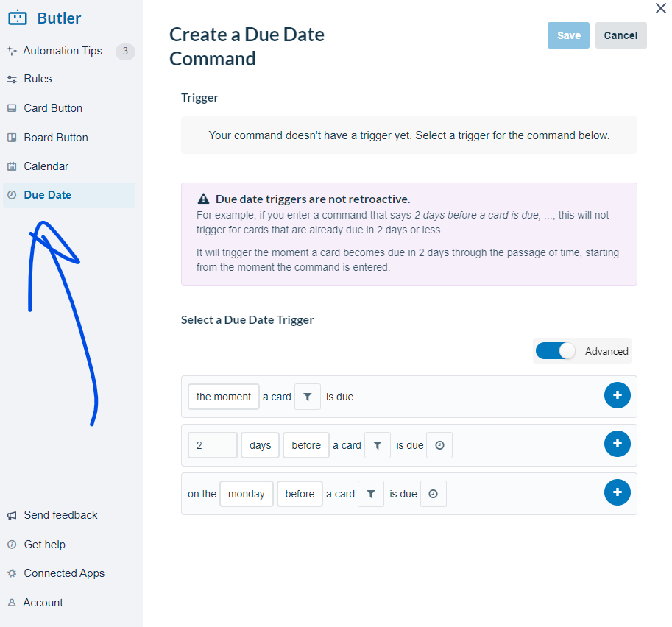
Task: Select Due Date section in sidebar
Action: 69,195
